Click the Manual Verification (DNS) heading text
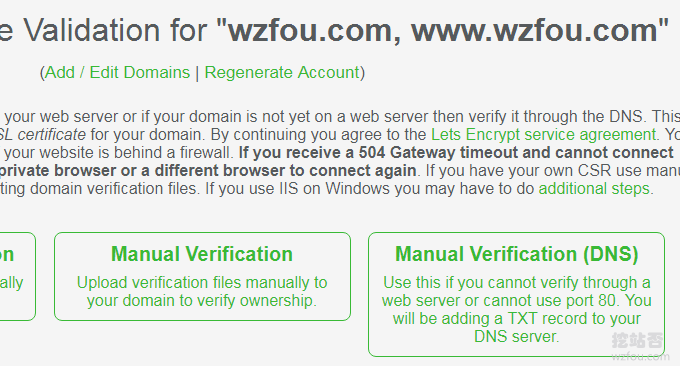The height and width of the screenshot is (366, 680). pyautogui.click(x=517, y=254)
